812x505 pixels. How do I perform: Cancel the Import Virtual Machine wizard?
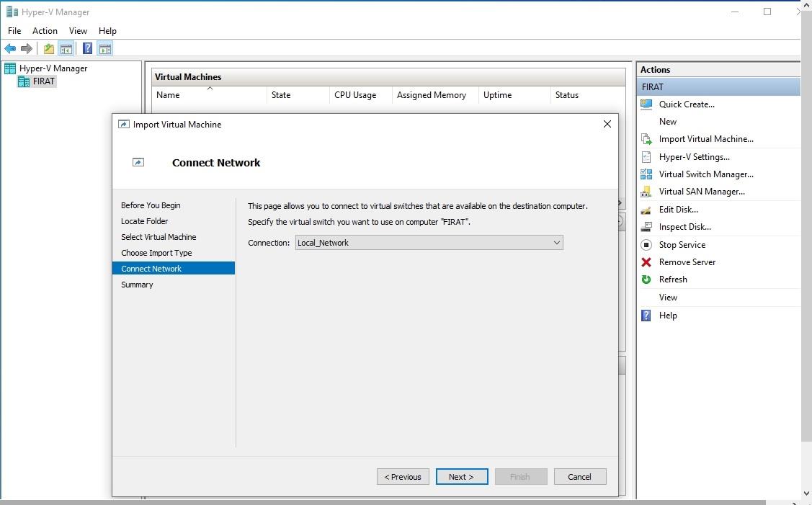pyautogui.click(x=580, y=477)
